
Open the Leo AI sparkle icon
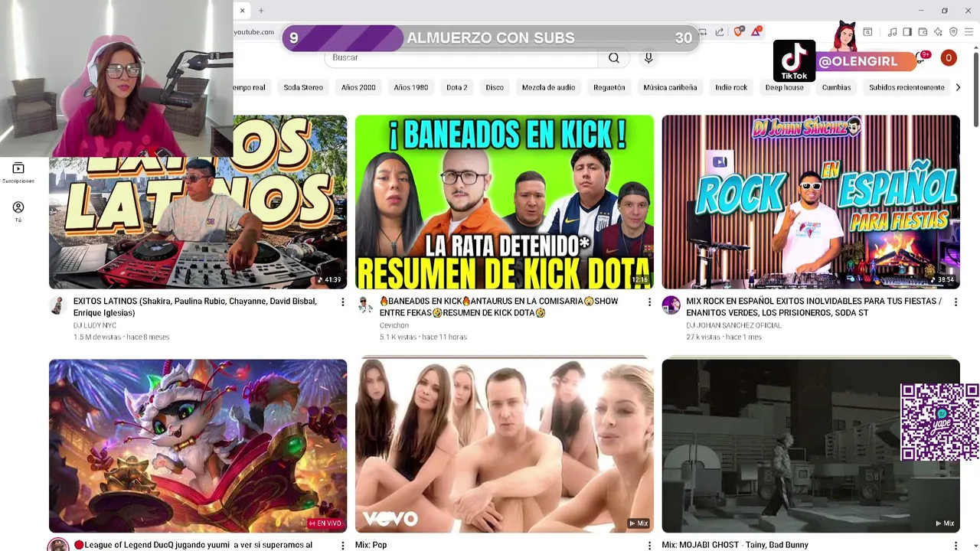(x=938, y=31)
